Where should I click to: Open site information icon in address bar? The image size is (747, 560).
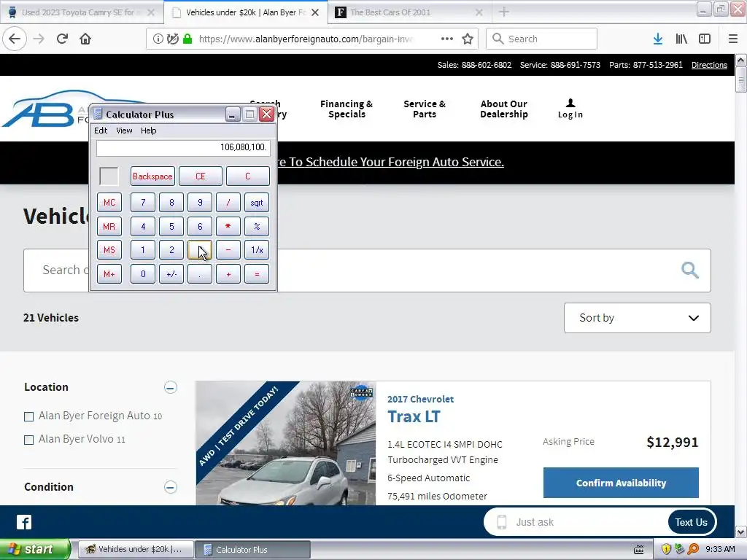158,39
